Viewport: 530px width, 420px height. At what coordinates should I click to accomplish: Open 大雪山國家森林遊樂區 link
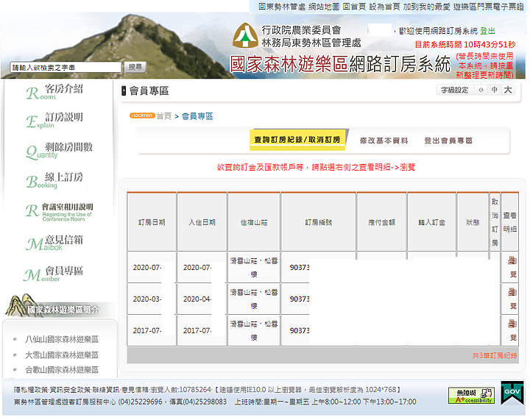[62, 355]
